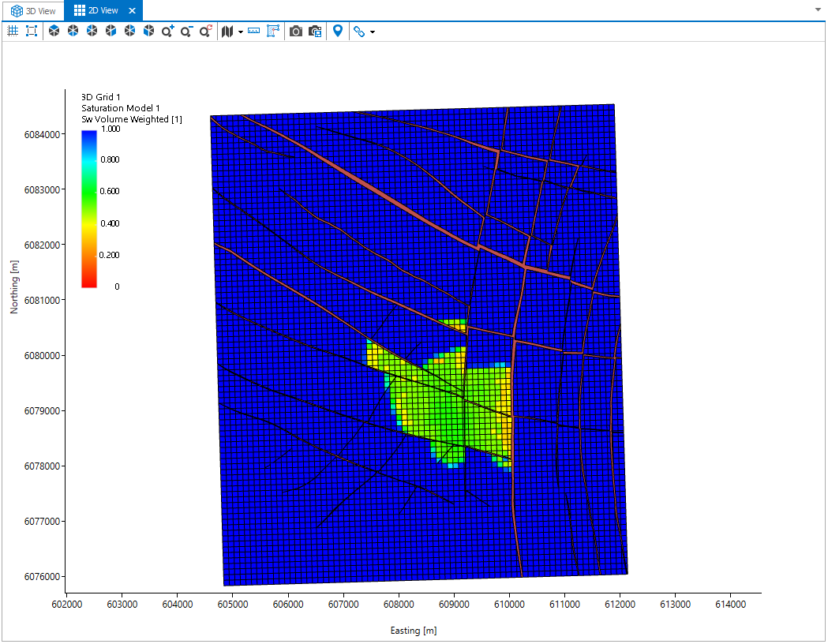Screen dimensions: 828x644
Task: Toggle the grid lines display icon
Action: [x=13, y=31]
